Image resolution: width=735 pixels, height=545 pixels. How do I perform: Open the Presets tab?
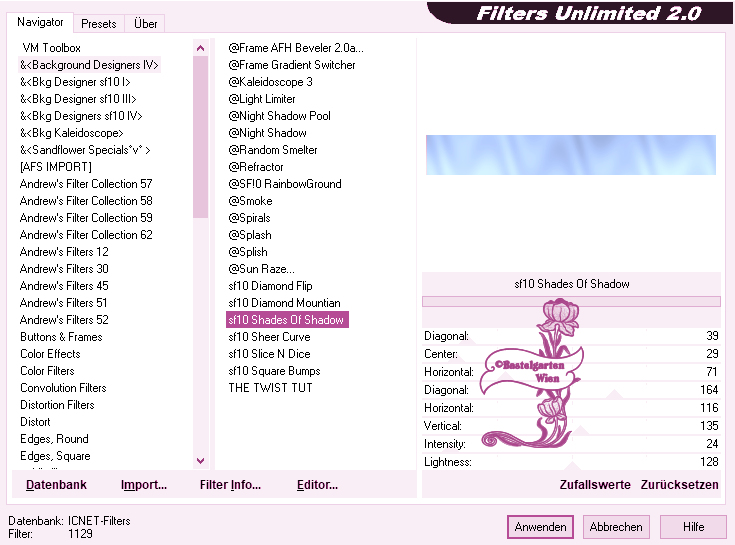[x=98, y=23]
